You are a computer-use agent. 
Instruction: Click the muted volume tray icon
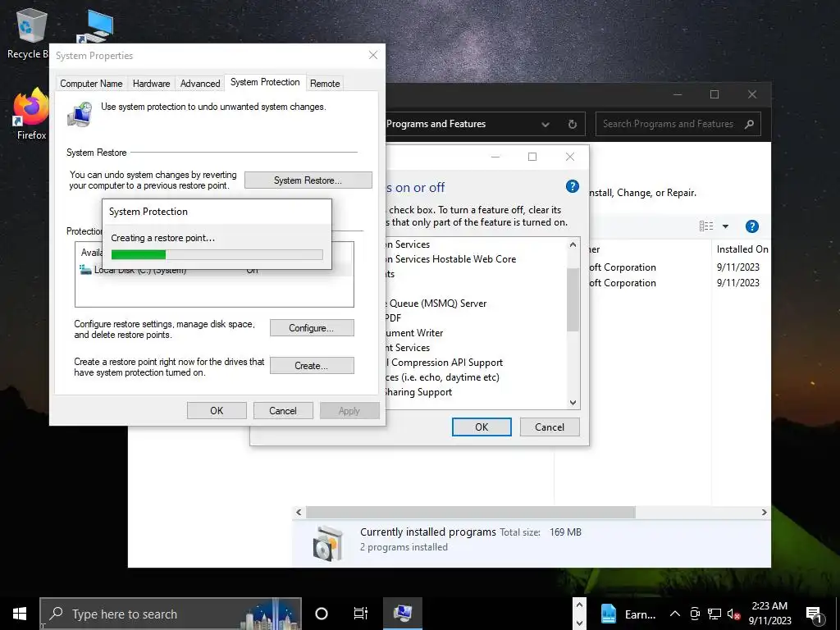(x=734, y=614)
